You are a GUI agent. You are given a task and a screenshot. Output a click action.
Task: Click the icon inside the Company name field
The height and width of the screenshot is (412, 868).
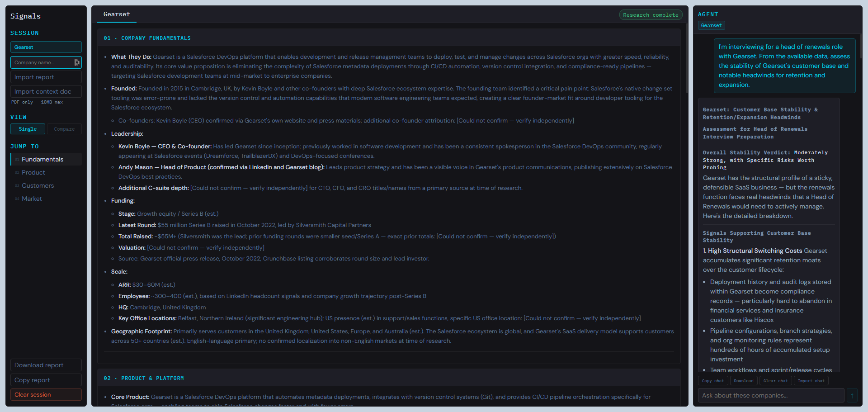coord(77,62)
